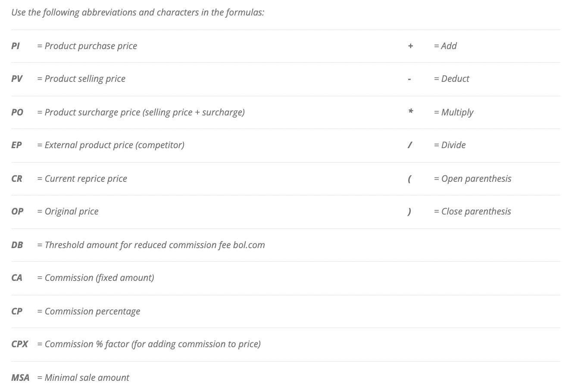
Task: Click the minus symbol for Deduct
Action: point(409,79)
